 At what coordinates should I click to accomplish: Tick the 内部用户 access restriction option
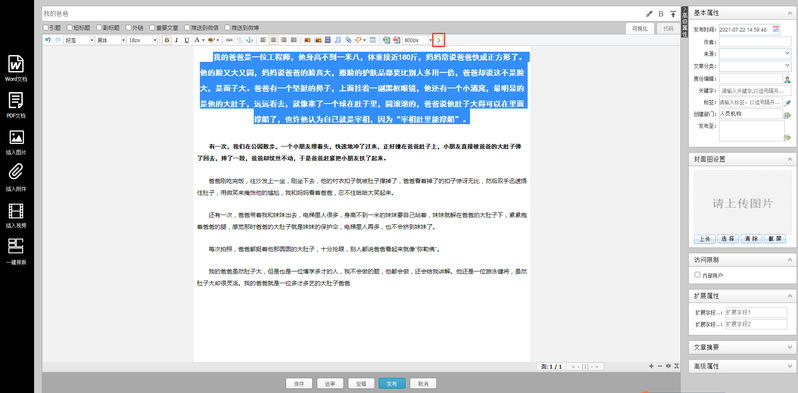coord(697,274)
